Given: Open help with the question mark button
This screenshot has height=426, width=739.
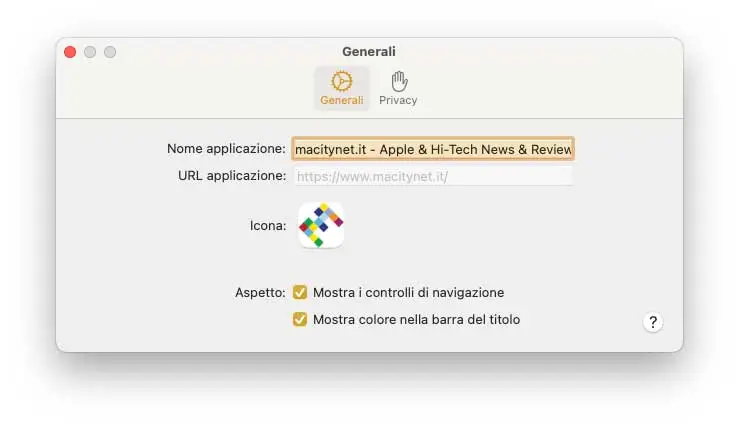Looking at the screenshot, I should tap(653, 322).
